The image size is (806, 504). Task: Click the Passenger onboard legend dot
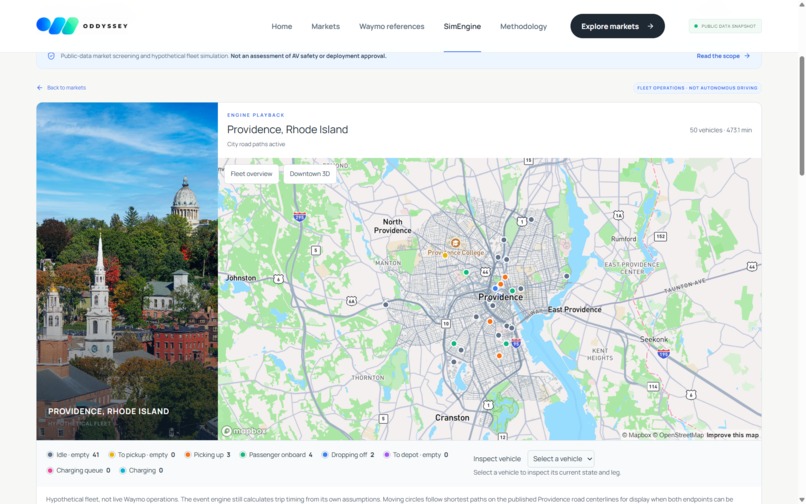pos(243,455)
